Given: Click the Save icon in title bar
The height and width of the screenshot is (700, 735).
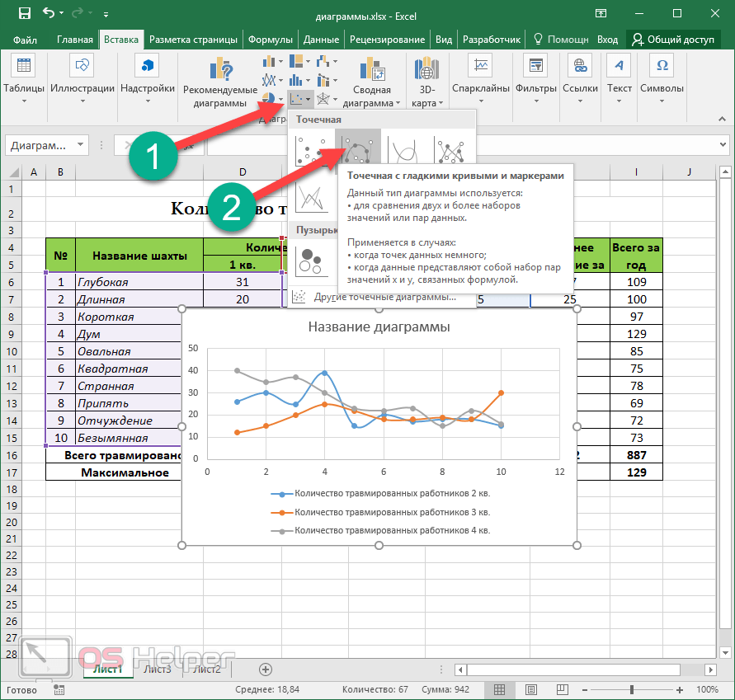Looking at the screenshot, I should (25, 14).
